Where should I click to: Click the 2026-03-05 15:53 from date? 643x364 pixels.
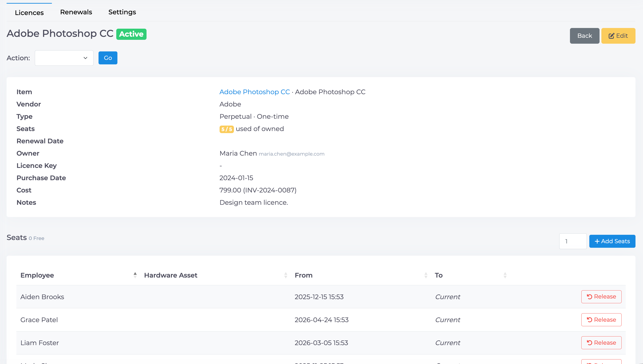tap(321, 343)
